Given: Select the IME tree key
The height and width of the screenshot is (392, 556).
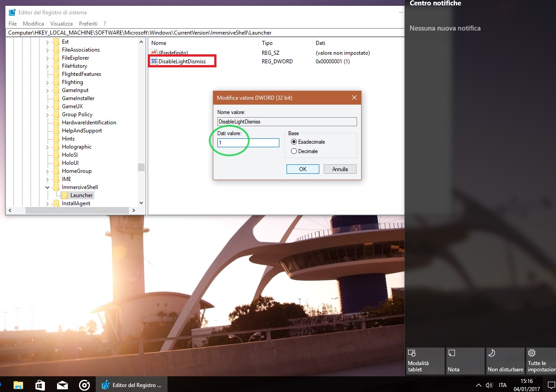Looking at the screenshot, I should coord(66,179).
